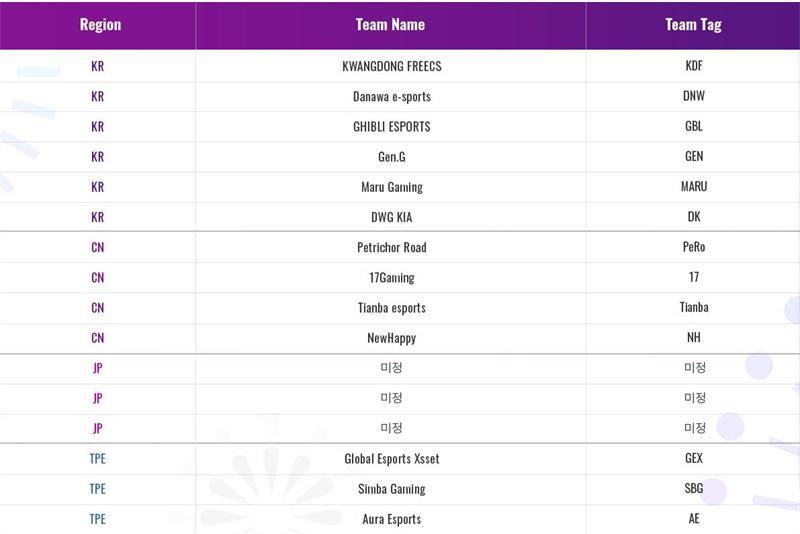Select the PeRo team tag cell
This screenshot has width=800, height=534.
point(694,247)
